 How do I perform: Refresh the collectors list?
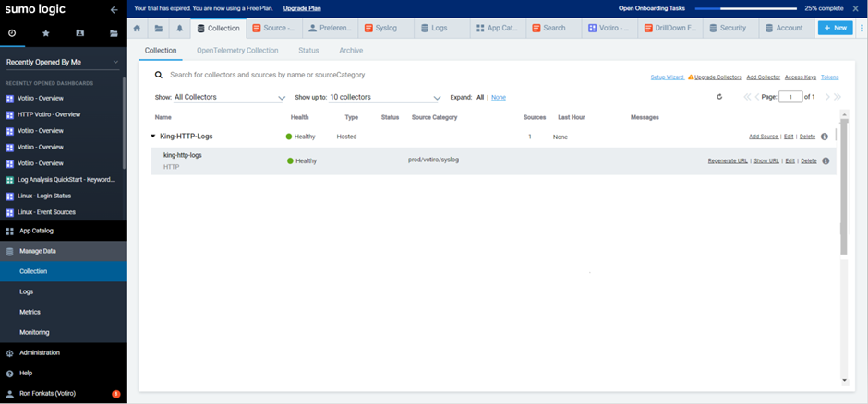pos(719,97)
